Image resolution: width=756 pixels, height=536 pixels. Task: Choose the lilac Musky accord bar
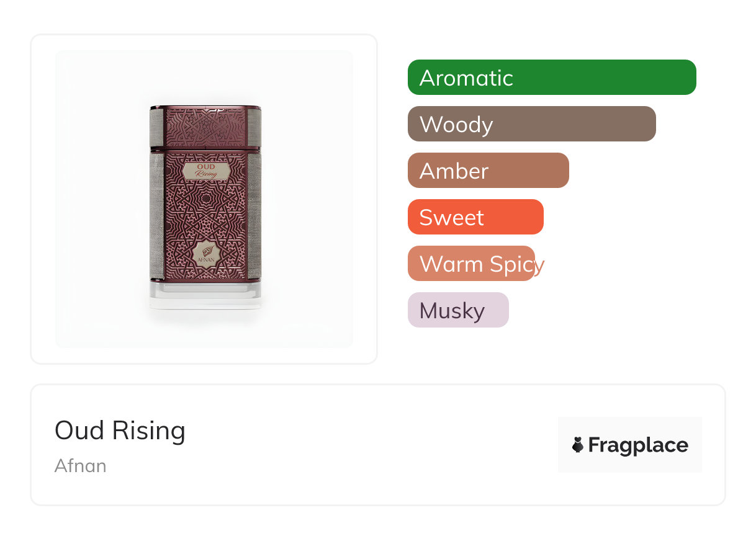coord(458,310)
